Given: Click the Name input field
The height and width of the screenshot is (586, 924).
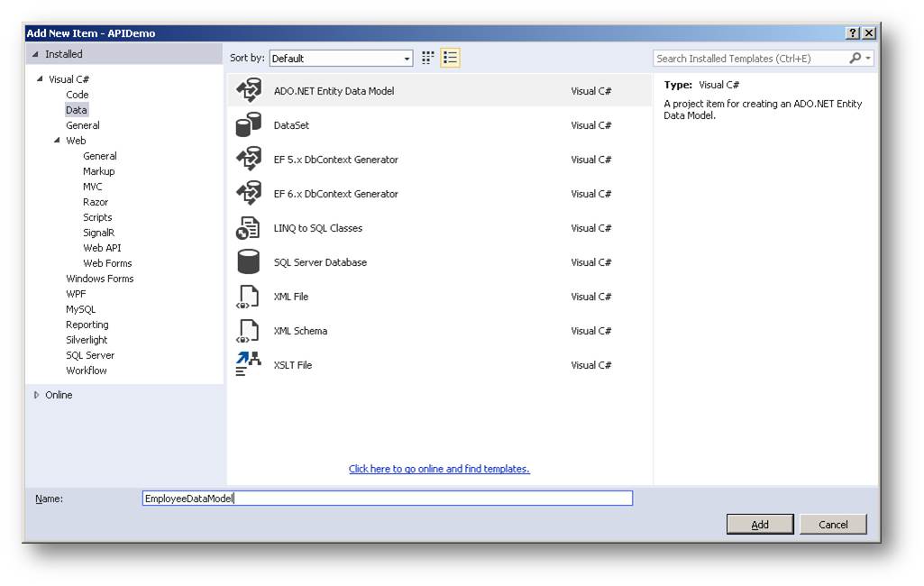Looking at the screenshot, I should coord(387,499).
